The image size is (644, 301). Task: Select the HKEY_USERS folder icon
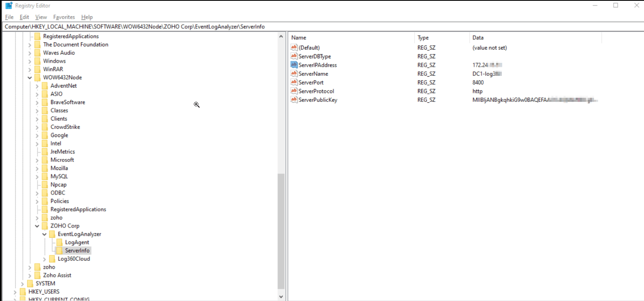(23, 292)
